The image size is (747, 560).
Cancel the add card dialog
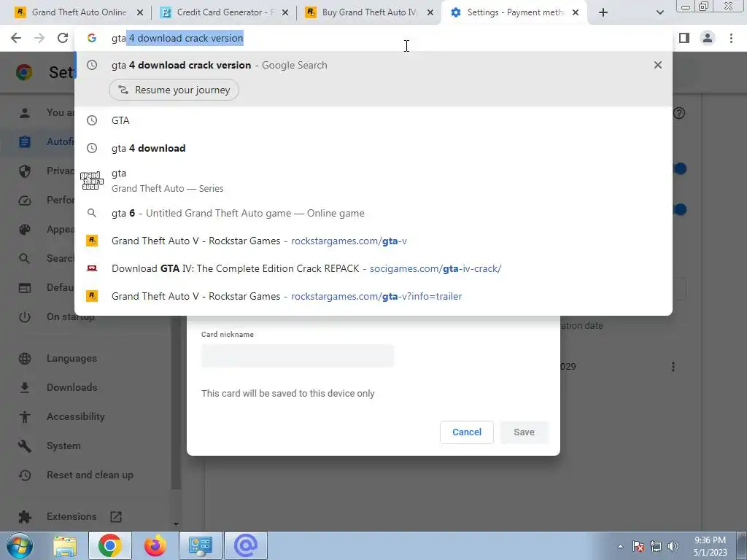click(466, 432)
